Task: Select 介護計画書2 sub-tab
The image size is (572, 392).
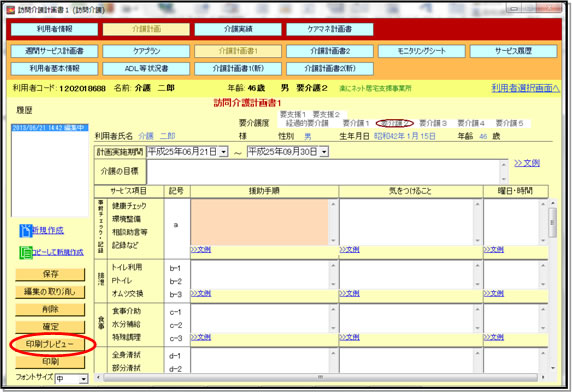Action: [x=330, y=51]
